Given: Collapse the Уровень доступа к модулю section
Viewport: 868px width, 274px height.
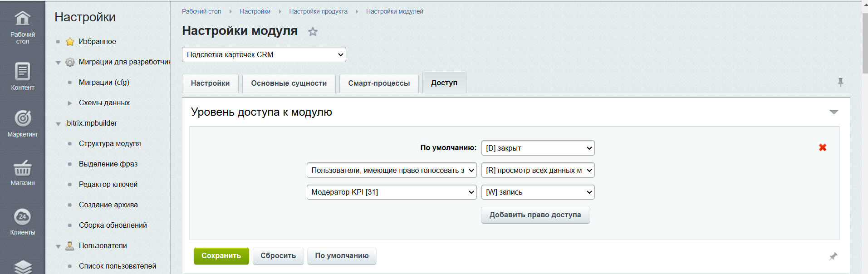Looking at the screenshot, I should click(834, 112).
